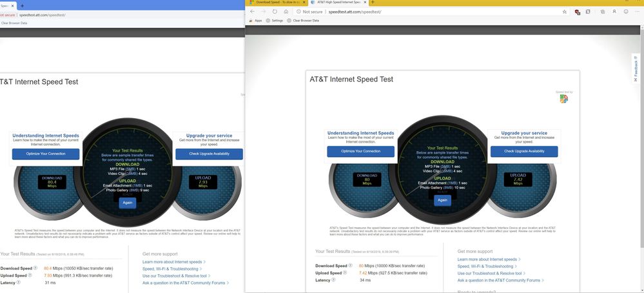Click 80 Mbps download gauge readout in right window

point(367,179)
